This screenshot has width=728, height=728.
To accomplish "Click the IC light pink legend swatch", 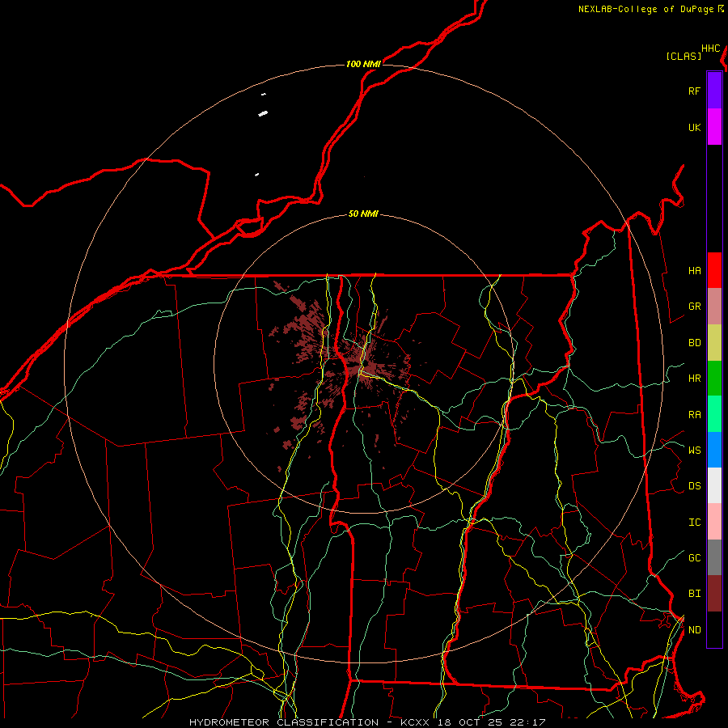I will coord(714,522).
